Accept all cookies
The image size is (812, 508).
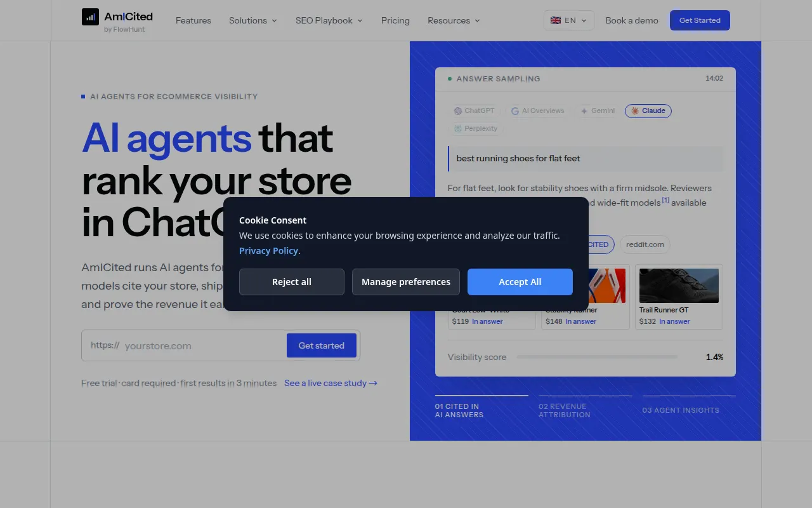(x=520, y=282)
